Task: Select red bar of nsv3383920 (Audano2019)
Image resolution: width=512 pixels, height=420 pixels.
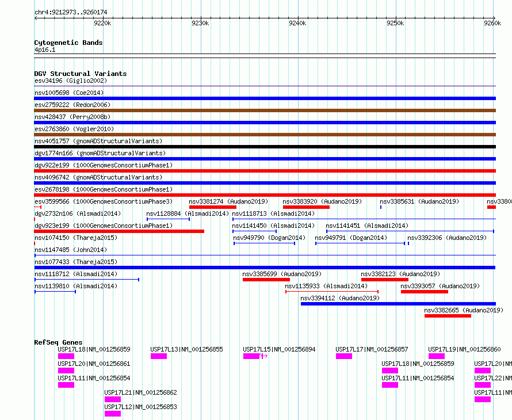Action: (x=306, y=207)
